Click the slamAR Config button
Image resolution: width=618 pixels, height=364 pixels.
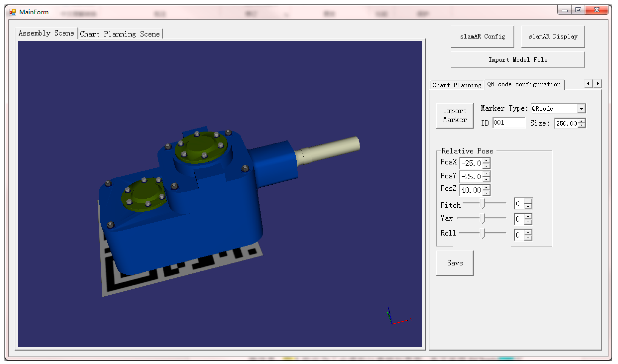[x=482, y=37]
